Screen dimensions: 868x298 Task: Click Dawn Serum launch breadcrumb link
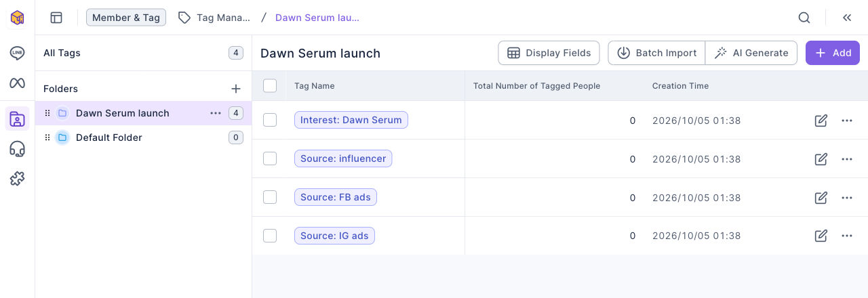click(317, 18)
